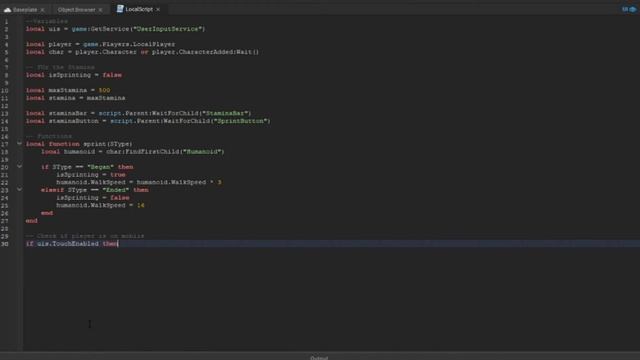
Task: Switch to the Object Browser tab
Action: coord(76,9)
